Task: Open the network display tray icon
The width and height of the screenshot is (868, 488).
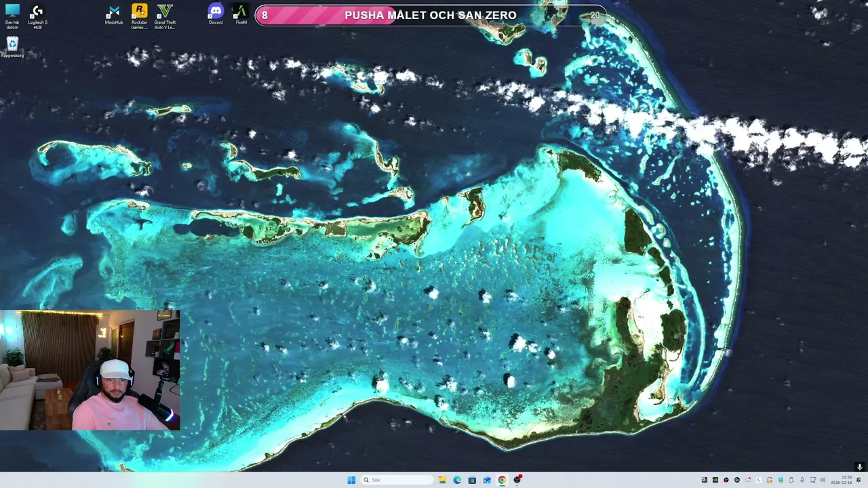Action: (x=813, y=480)
